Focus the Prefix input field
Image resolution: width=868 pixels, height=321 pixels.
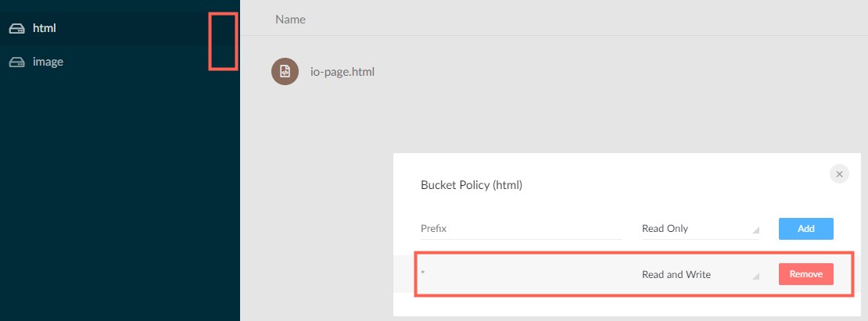(x=522, y=229)
